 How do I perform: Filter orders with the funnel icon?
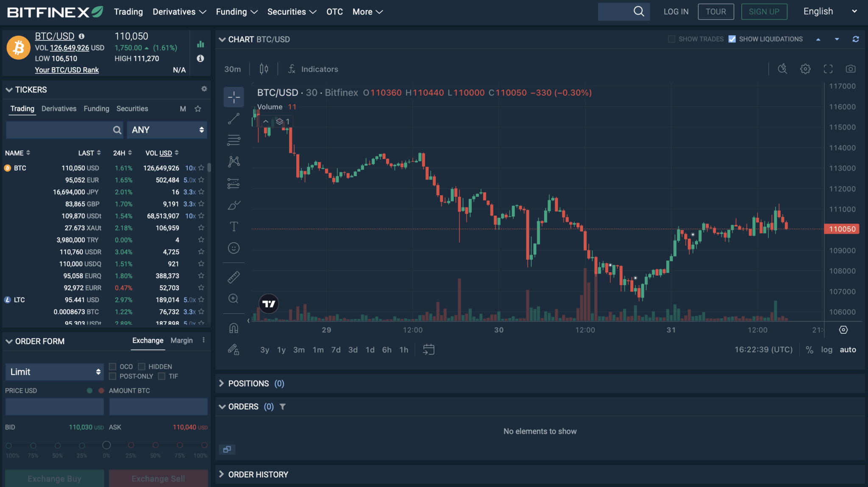(283, 407)
